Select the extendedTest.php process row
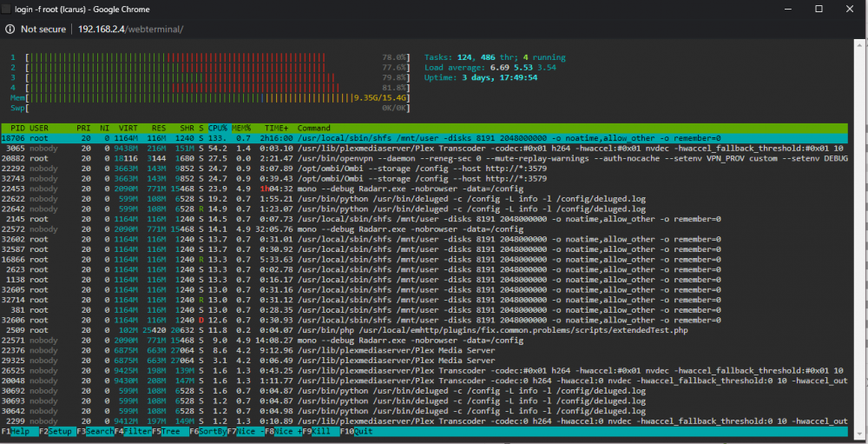Image resolution: width=868 pixels, height=444 pixels. coord(424,330)
